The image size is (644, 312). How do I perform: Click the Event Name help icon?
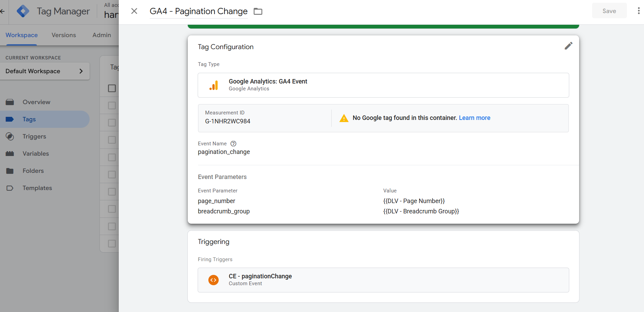tap(233, 144)
